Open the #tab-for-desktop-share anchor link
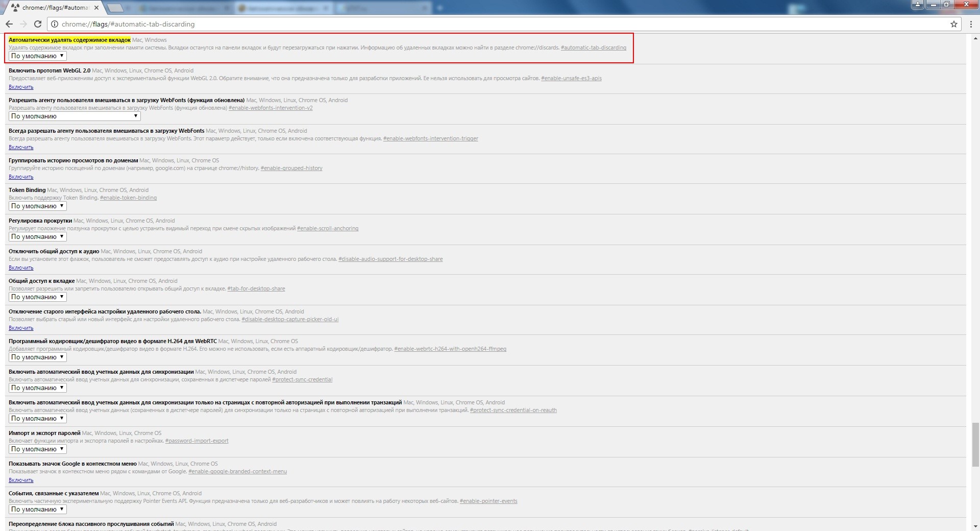 [x=256, y=289]
